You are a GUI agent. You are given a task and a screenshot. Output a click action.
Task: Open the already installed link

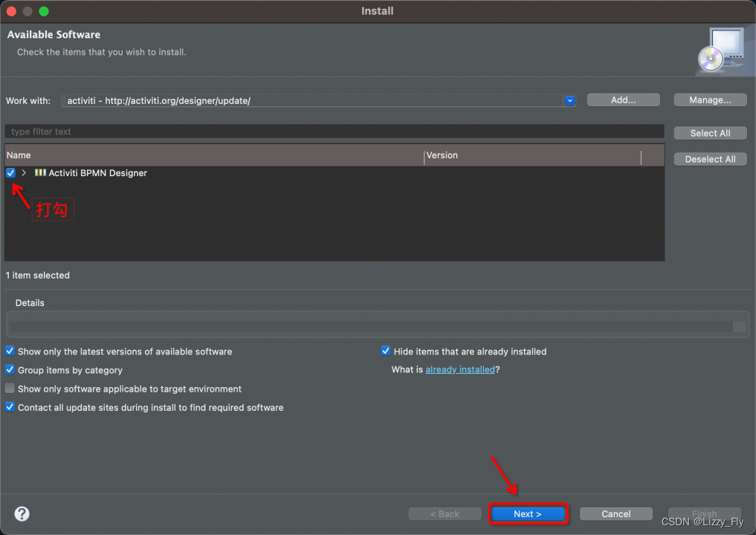[x=460, y=370]
